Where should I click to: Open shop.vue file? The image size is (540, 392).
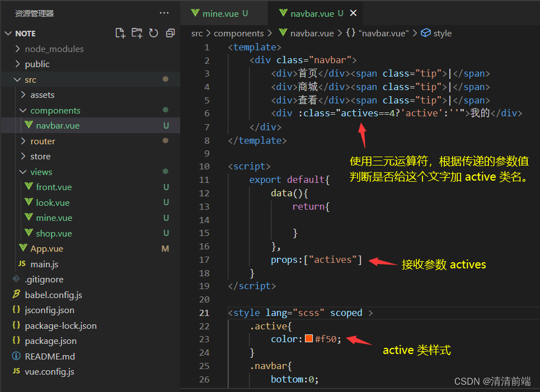pyautogui.click(x=90, y=233)
